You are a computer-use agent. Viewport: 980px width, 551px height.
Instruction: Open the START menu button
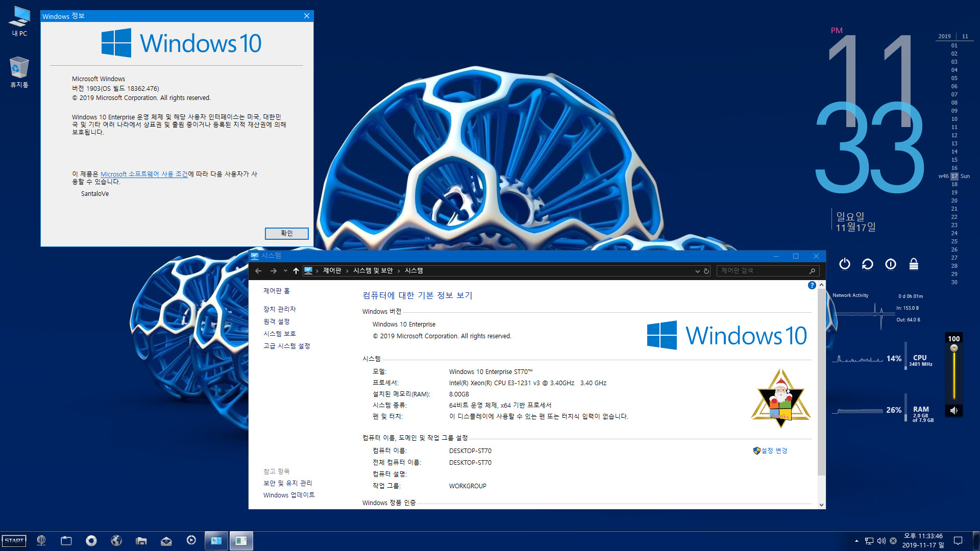14,541
